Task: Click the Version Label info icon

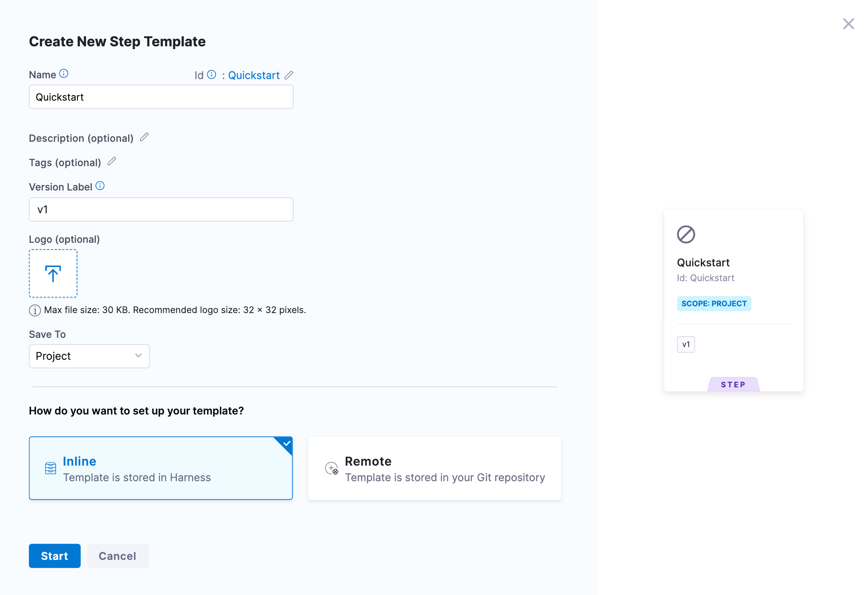Action: (x=100, y=186)
